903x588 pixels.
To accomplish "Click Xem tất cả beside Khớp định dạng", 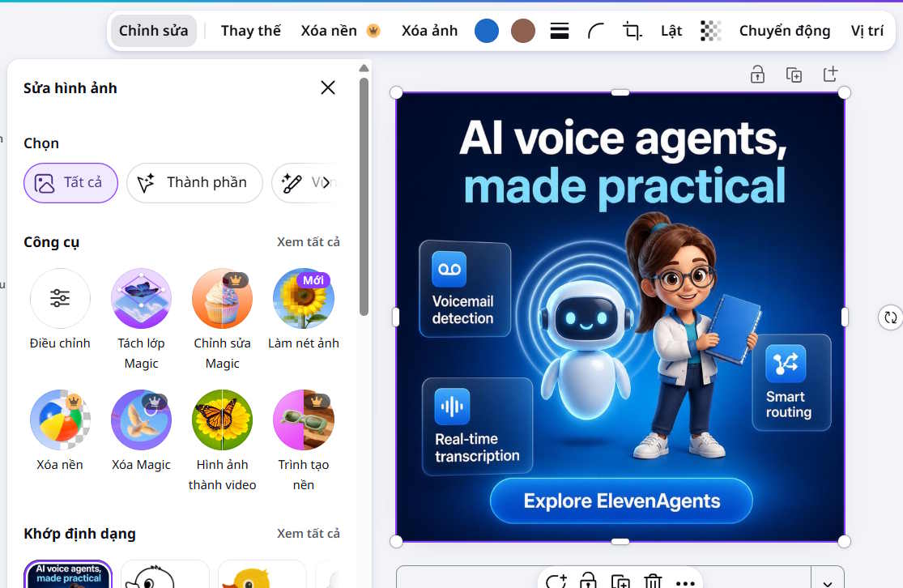I will pos(308,533).
